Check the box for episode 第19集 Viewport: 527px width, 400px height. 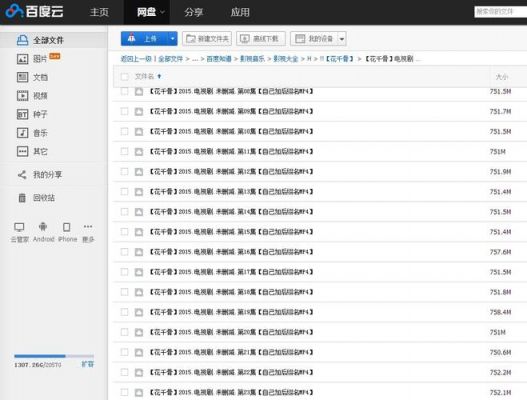pos(125,312)
